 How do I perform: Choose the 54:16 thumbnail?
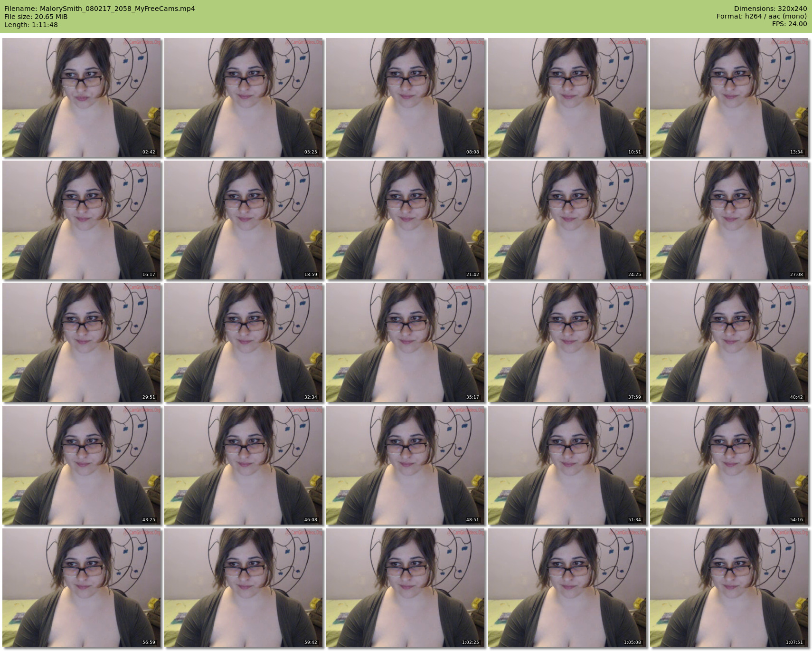729,465
